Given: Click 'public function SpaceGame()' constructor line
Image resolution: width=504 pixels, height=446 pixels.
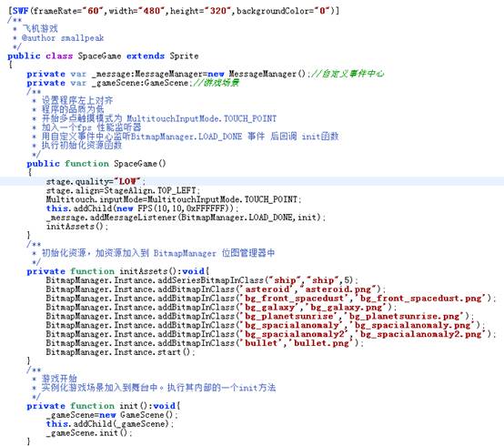Looking at the screenshot, I should coord(96,164).
